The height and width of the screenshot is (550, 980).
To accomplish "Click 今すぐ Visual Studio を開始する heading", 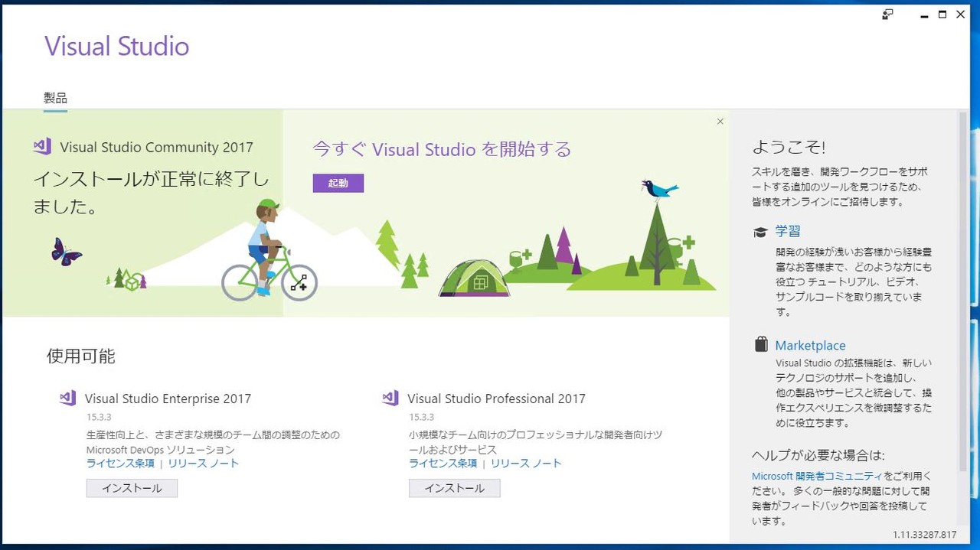I will [x=442, y=149].
